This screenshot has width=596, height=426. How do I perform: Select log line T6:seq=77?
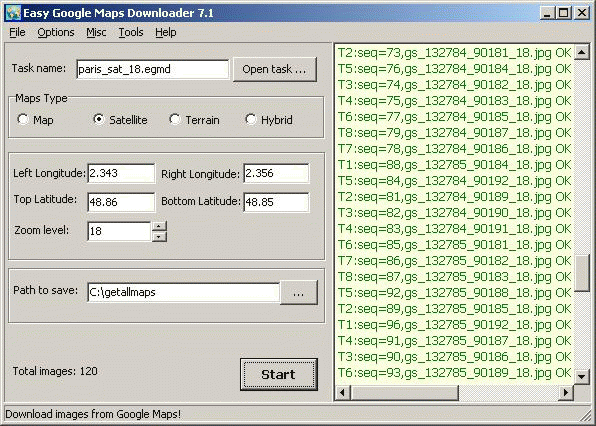point(454,117)
